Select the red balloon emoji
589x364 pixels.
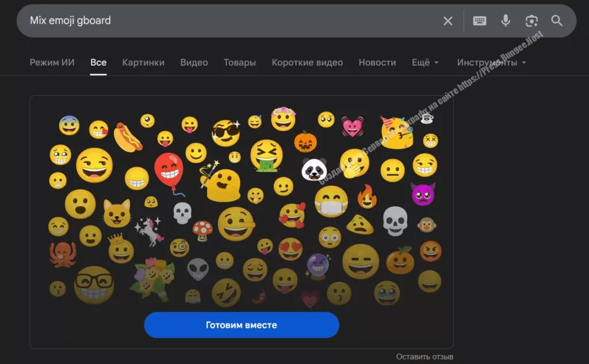click(x=169, y=170)
